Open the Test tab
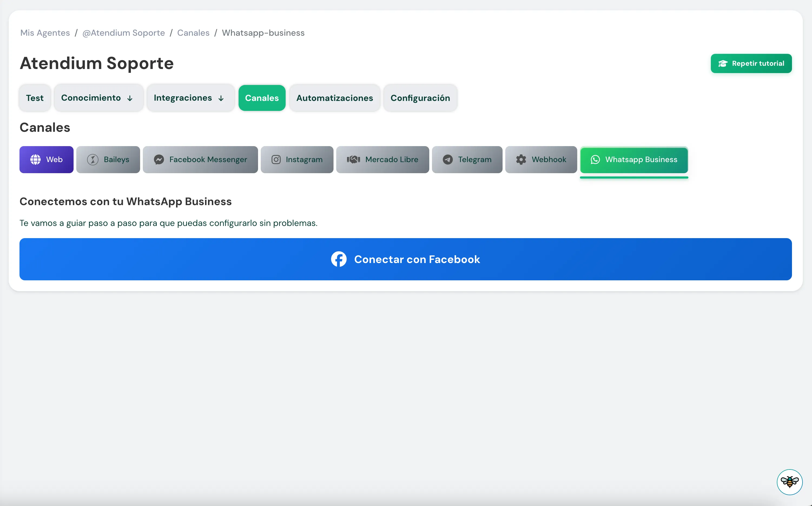 pos(35,98)
